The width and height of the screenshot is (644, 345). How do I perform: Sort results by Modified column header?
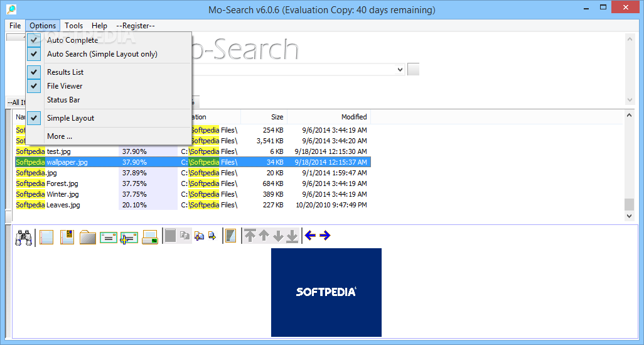click(328, 117)
